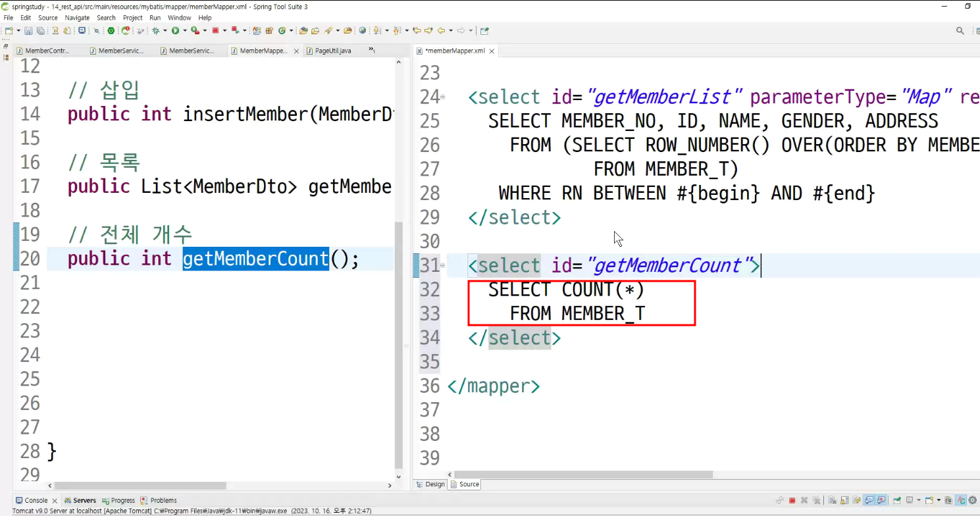The image size is (980, 516).
Task: Click Remove All Terminated Launches icon
Action: (x=816, y=500)
